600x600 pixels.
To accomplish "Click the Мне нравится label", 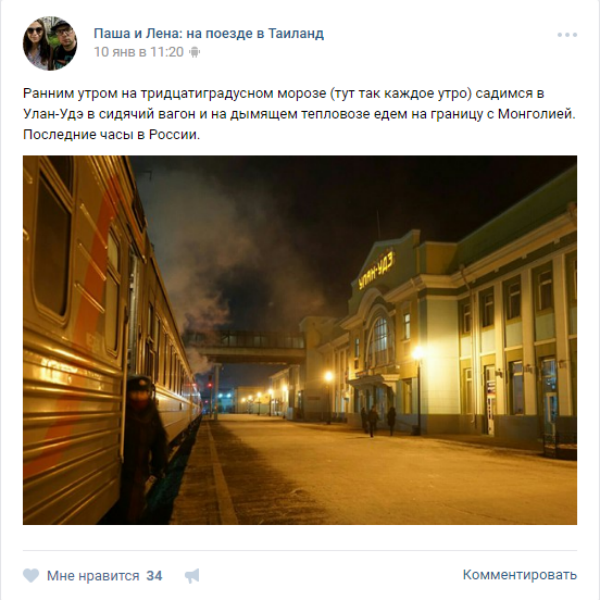I will [x=93, y=576].
